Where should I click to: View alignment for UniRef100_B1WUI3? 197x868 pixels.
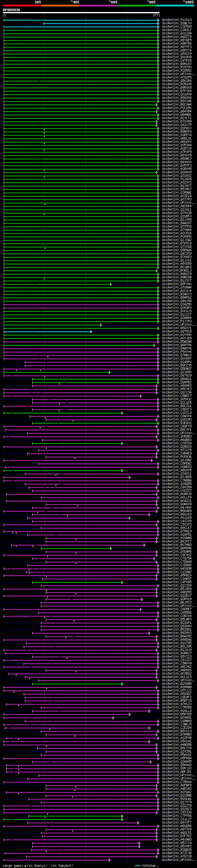click(177, 294)
